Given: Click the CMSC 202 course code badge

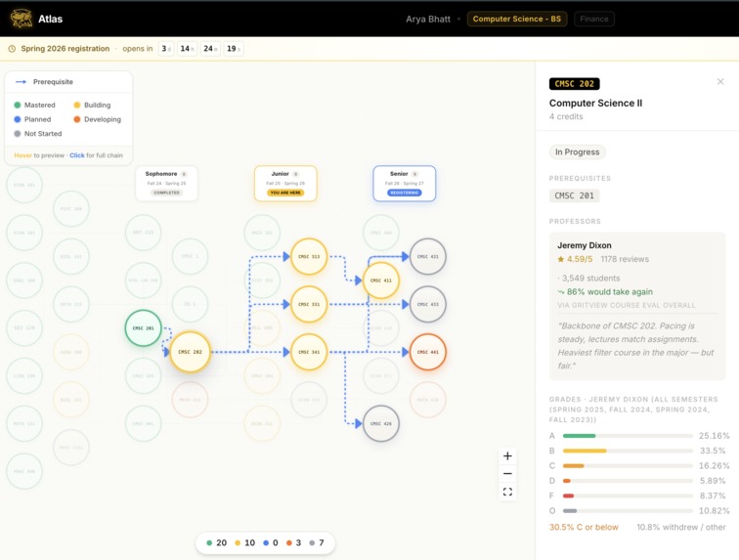Looking at the screenshot, I should (x=574, y=84).
